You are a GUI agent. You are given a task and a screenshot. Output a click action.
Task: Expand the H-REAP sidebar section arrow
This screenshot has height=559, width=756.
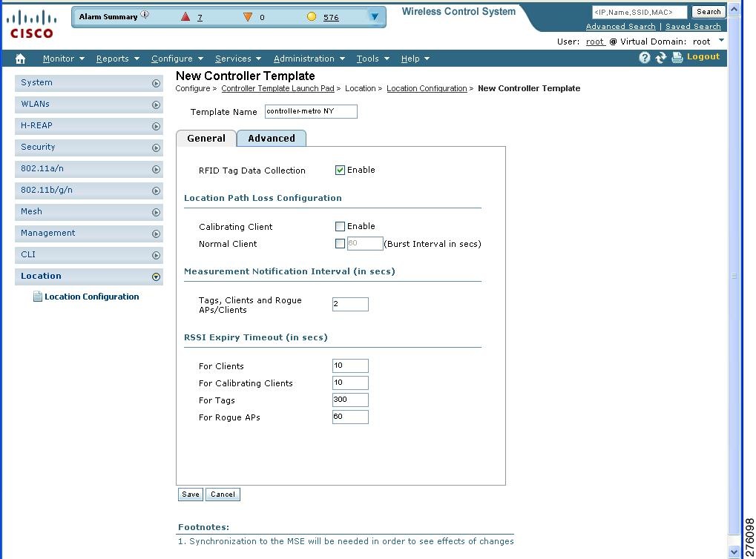pos(156,126)
